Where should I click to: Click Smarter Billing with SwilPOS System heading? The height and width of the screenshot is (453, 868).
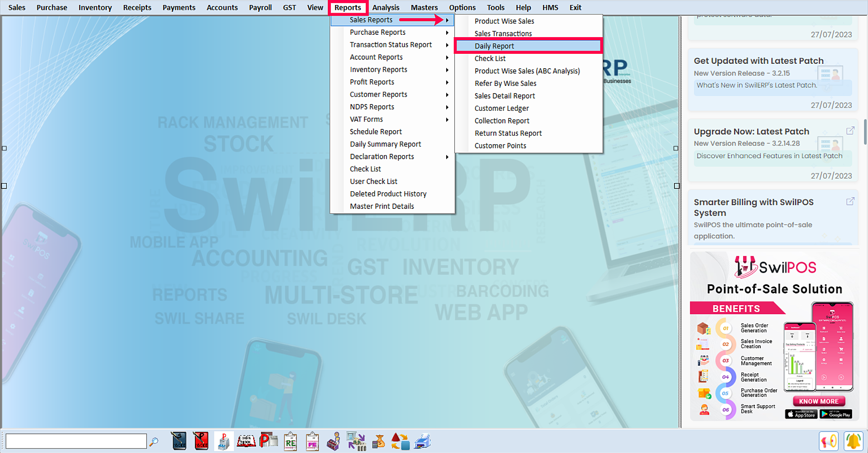[x=754, y=208]
